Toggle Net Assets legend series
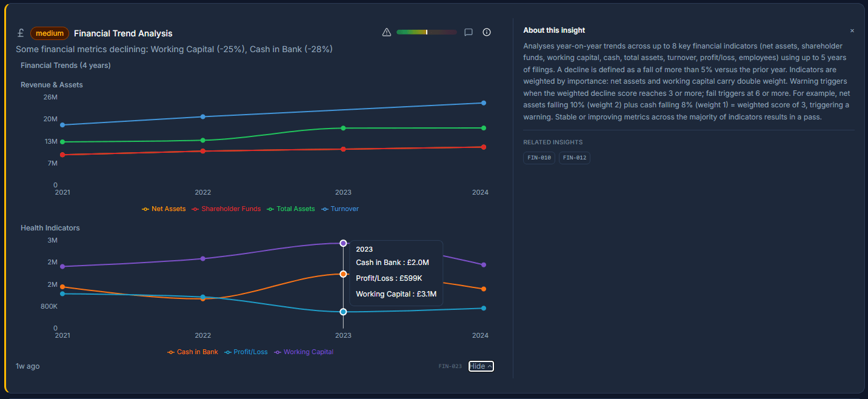Image resolution: width=868 pixels, height=399 pixels. tap(164, 209)
